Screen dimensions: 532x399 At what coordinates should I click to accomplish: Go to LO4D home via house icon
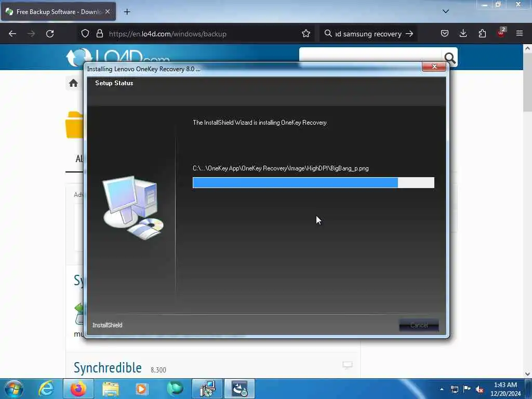[73, 83]
